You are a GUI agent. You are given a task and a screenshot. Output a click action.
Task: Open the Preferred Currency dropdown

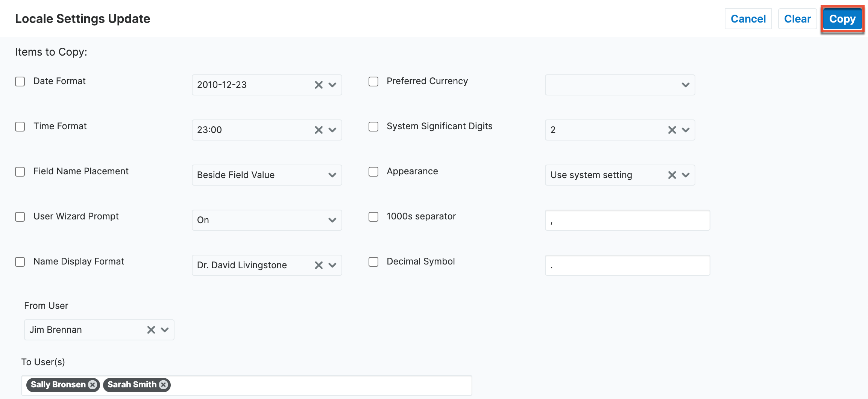[684, 85]
